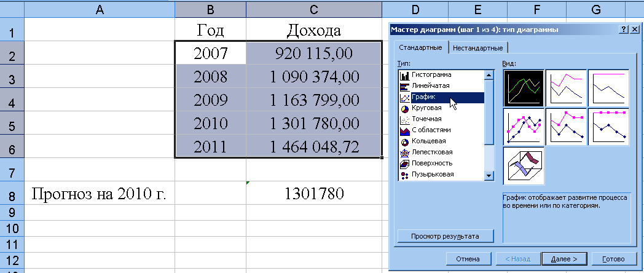Select column A header
Screen dimensions: 644x273
point(100,10)
